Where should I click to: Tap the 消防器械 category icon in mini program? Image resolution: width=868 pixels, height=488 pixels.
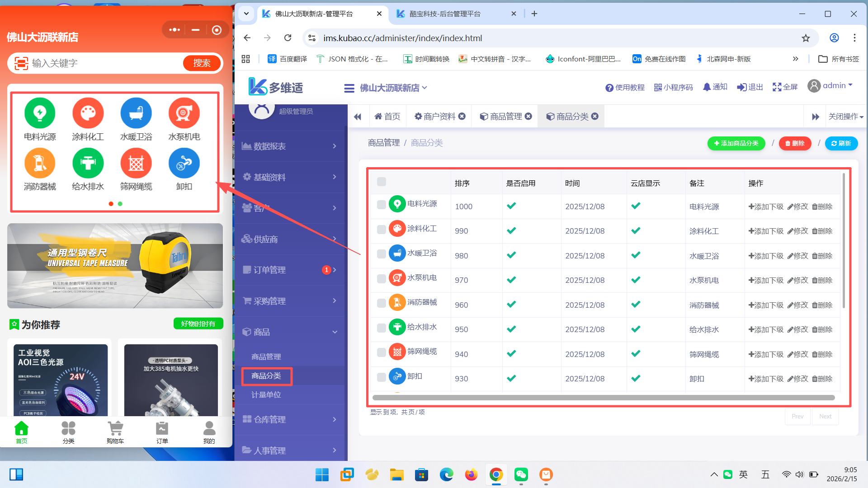click(x=40, y=163)
